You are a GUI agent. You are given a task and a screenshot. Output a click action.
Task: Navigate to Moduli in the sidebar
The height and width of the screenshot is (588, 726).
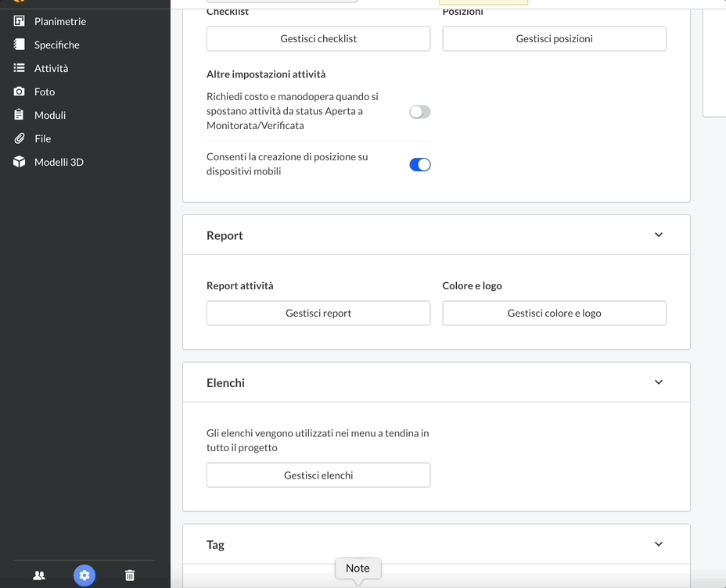click(50, 115)
